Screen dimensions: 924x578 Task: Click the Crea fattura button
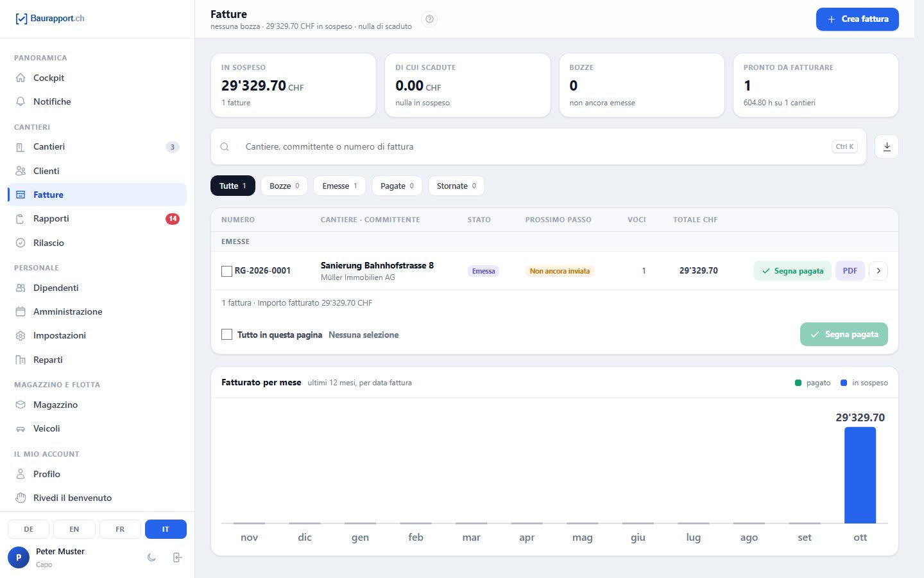pyautogui.click(x=857, y=19)
